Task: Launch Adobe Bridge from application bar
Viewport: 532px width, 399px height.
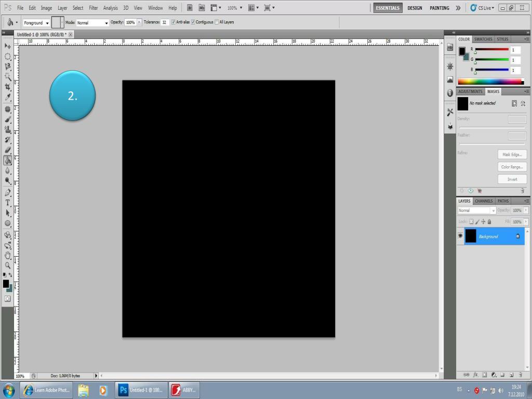Action: [x=190, y=8]
